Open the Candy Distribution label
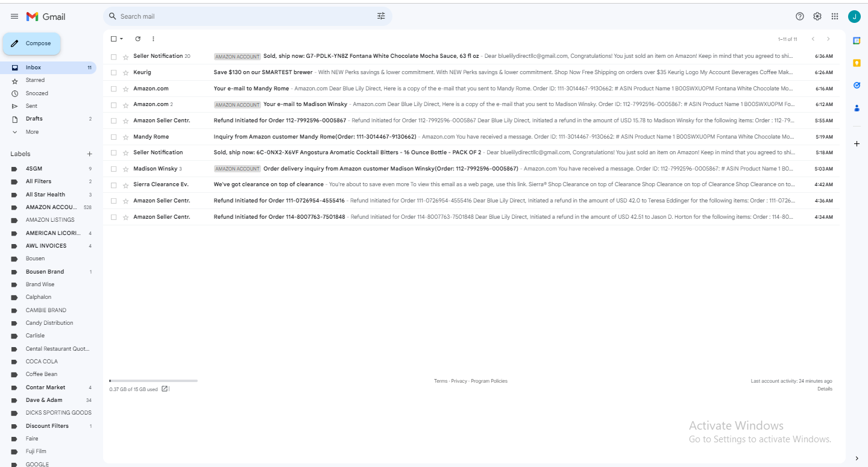Screen dimensions: 868x467 point(48,323)
